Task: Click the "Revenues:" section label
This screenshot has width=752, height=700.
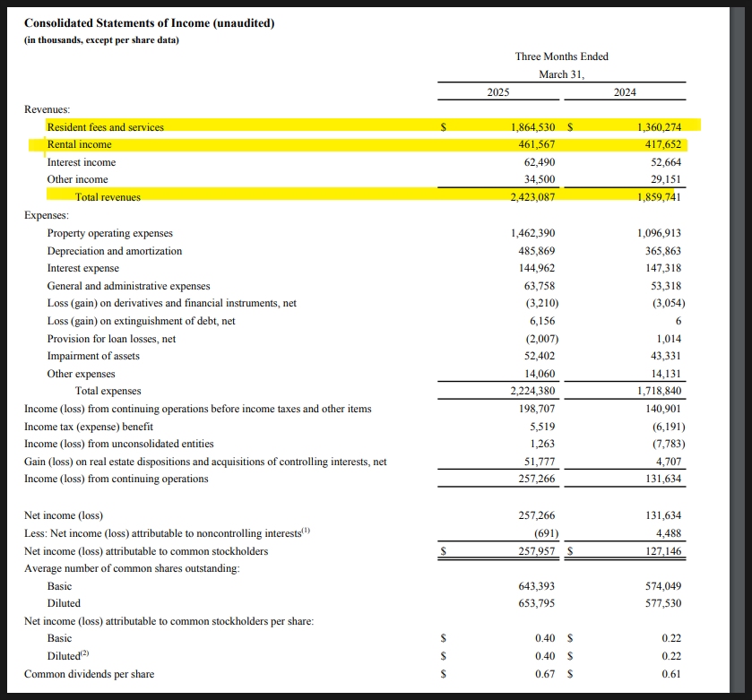Action: pos(47,109)
